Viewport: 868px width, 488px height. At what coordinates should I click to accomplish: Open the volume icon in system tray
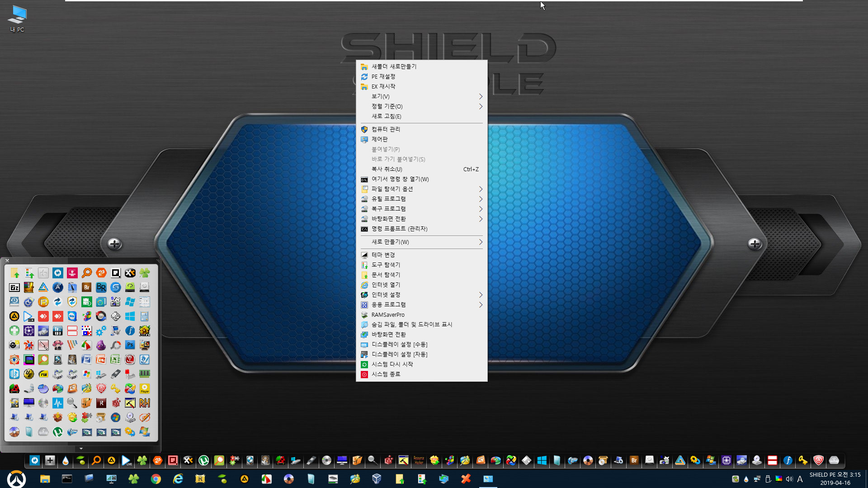coord(789,479)
